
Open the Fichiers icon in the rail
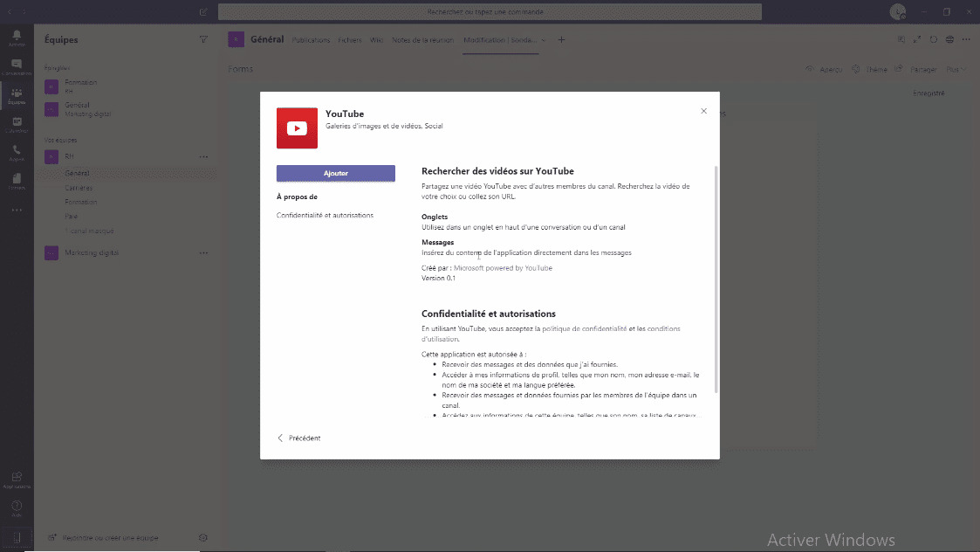coord(17,182)
